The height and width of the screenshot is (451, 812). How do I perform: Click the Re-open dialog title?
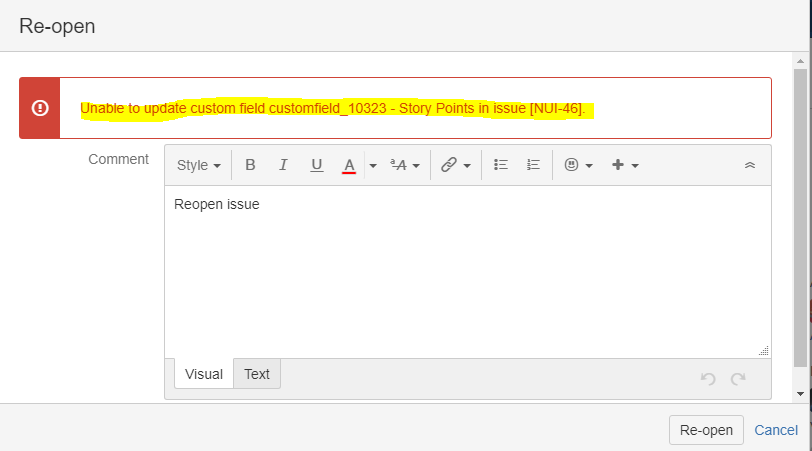coord(57,26)
